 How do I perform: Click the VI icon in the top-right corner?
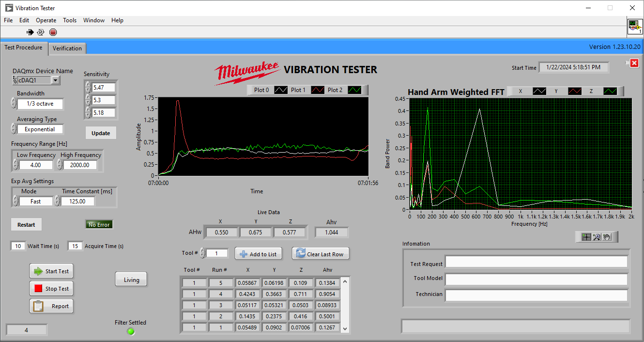point(635,27)
